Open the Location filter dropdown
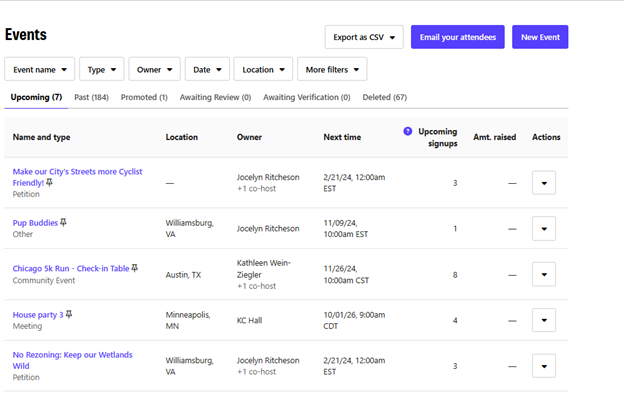Screen dimensions: 624x397 coord(263,70)
